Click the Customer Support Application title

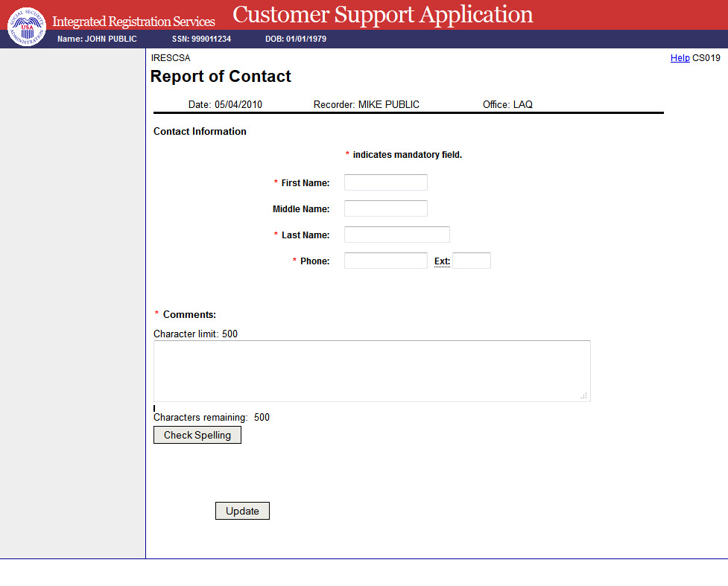pyautogui.click(x=383, y=14)
